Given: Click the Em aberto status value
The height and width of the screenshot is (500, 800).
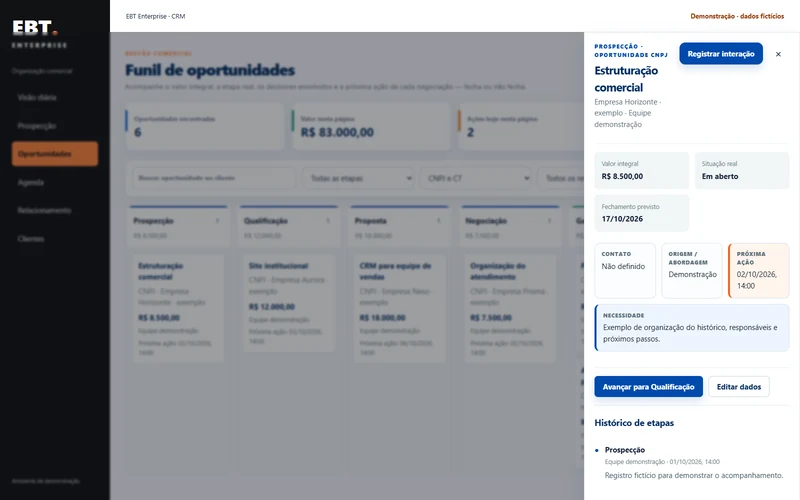Looking at the screenshot, I should click(x=720, y=176).
